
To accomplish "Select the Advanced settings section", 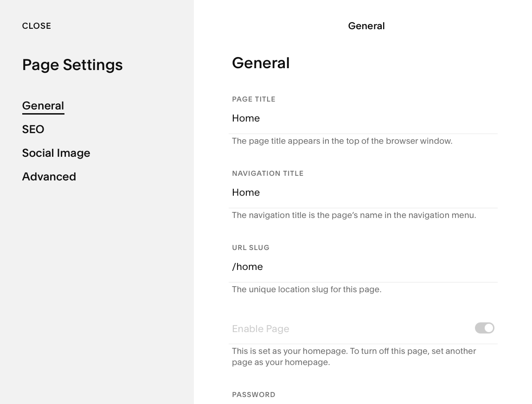I will [49, 177].
